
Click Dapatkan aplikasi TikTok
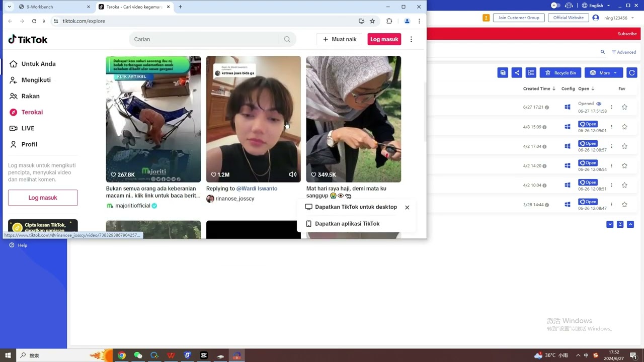point(343,224)
